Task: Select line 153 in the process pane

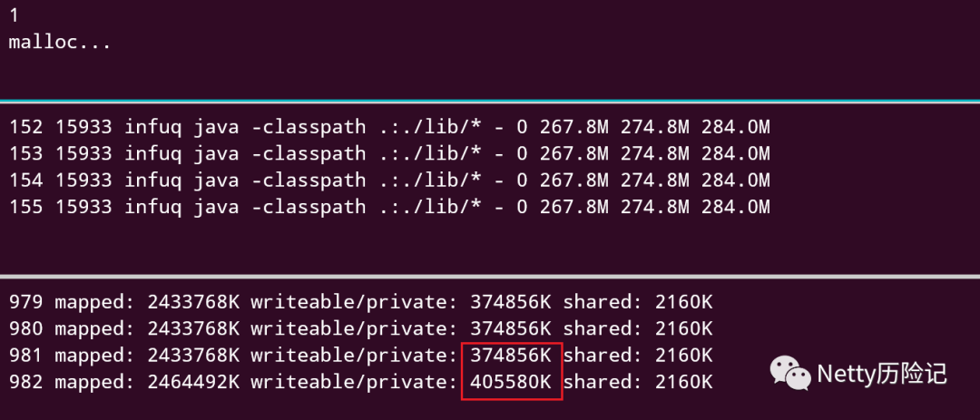Action: (x=389, y=153)
